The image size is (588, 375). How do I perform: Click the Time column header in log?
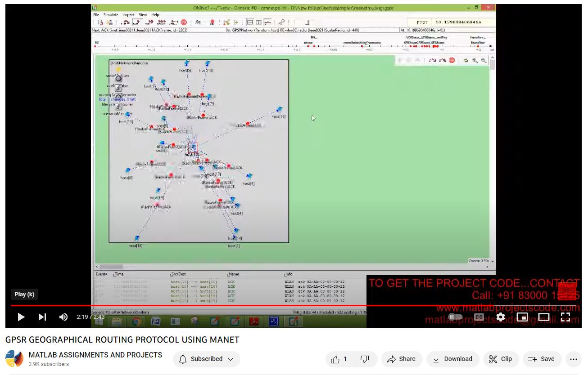tap(118, 274)
